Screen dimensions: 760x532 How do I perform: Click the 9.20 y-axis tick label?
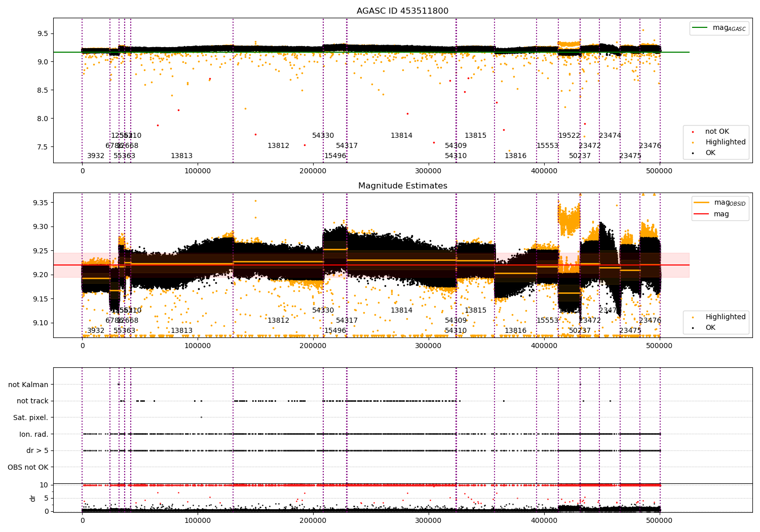[x=40, y=275]
